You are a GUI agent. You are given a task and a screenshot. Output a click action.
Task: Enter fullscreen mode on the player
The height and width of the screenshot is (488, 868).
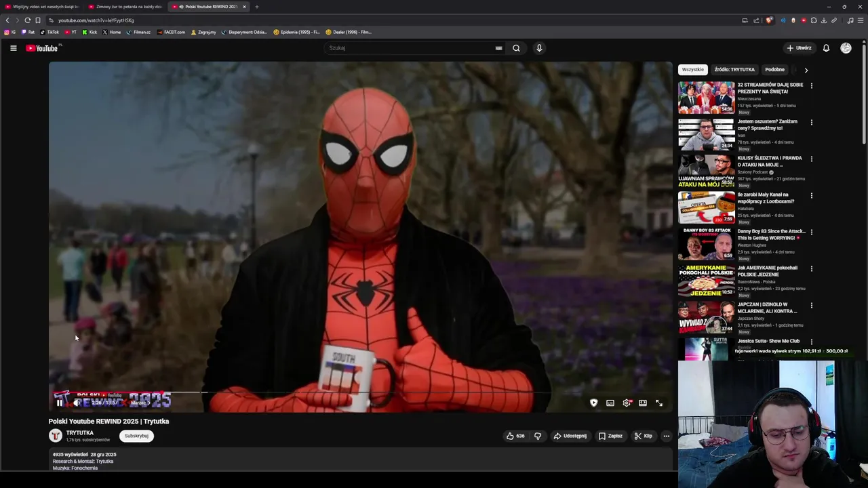point(659,403)
